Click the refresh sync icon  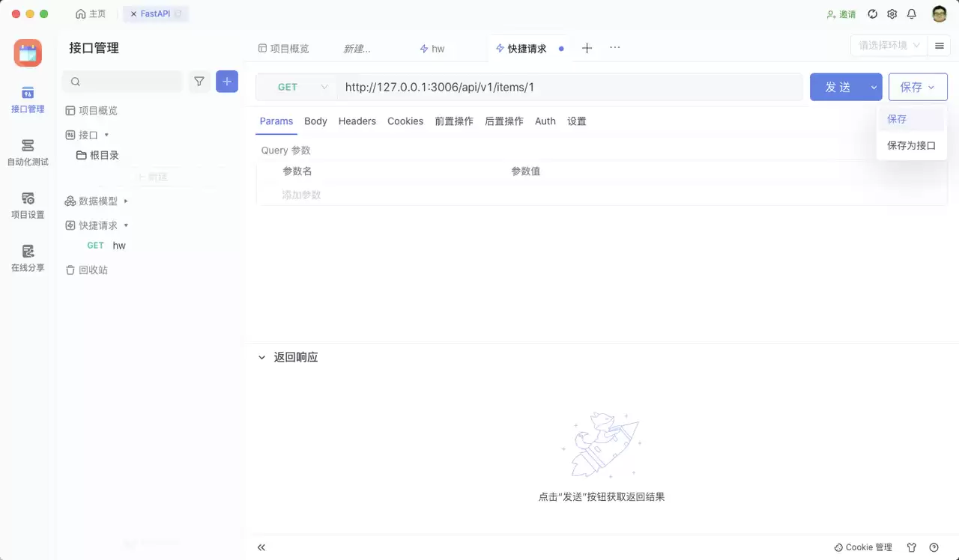click(872, 14)
